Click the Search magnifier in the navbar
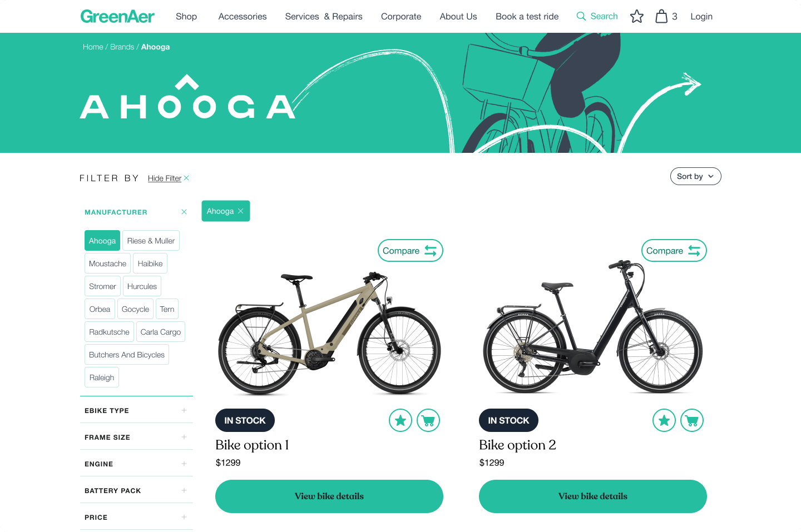Image resolution: width=801 pixels, height=532 pixels. (x=581, y=16)
